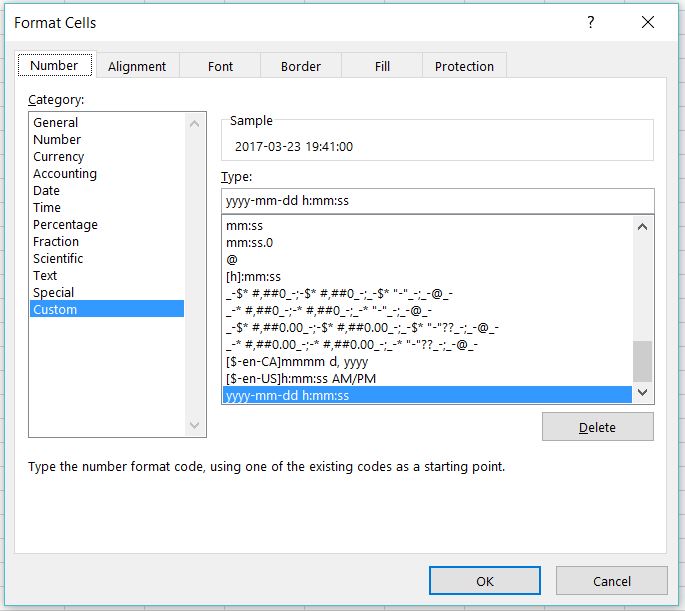Screen dimensions: 685x611
Task: Open the Fill tab
Action: [382, 66]
